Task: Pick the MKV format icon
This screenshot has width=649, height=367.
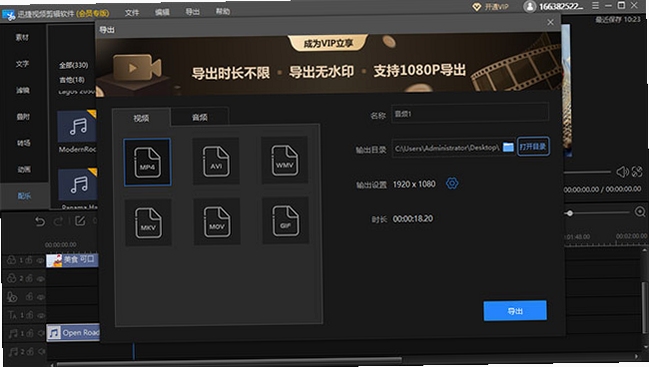Action: click(148, 223)
